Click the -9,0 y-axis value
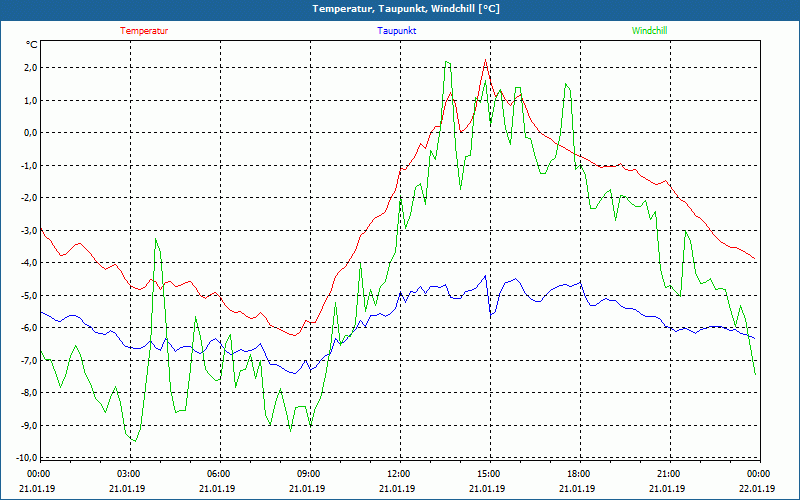Screen dimensions: 800x500 pos(29,426)
